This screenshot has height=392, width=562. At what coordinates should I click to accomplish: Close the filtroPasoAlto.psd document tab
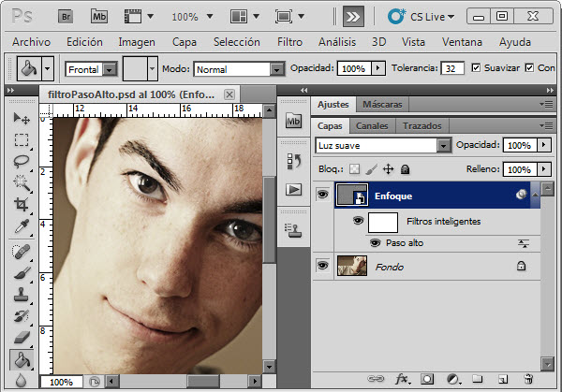click(x=229, y=94)
